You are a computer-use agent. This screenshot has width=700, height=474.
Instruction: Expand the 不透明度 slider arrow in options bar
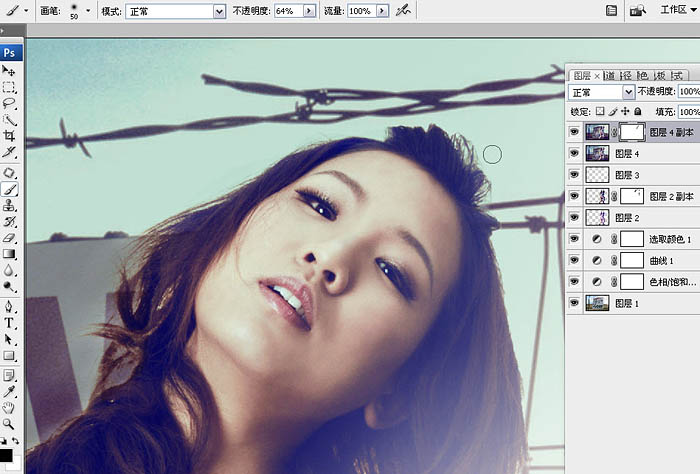[x=308, y=10]
